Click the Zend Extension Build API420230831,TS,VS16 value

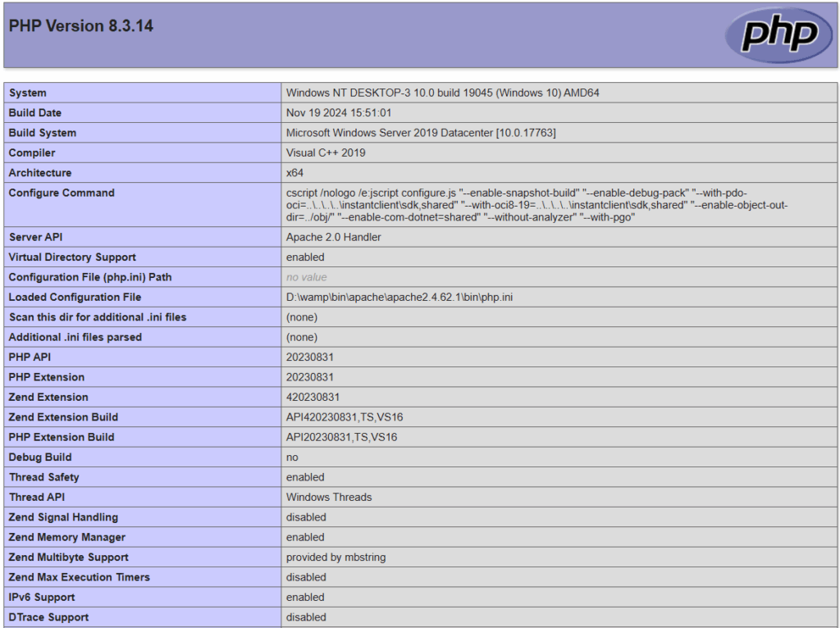[x=345, y=417]
